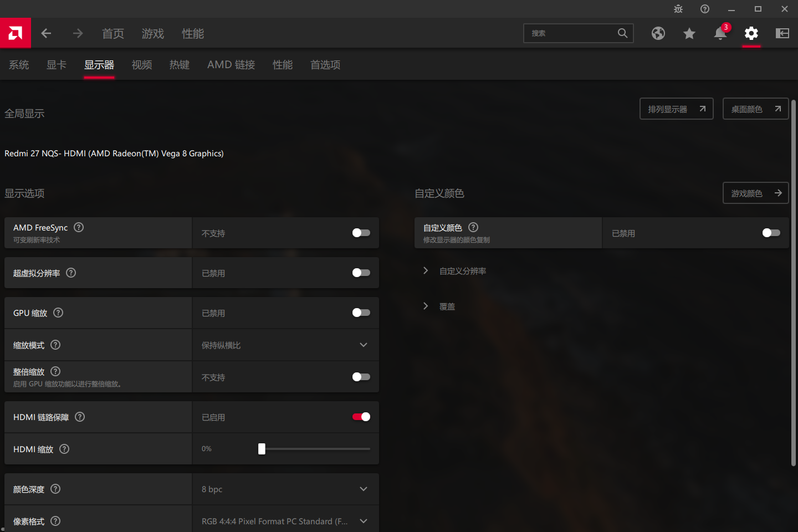Show help for HDMI 缩放
This screenshot has width=798, height=532.
tap(64, 449)
